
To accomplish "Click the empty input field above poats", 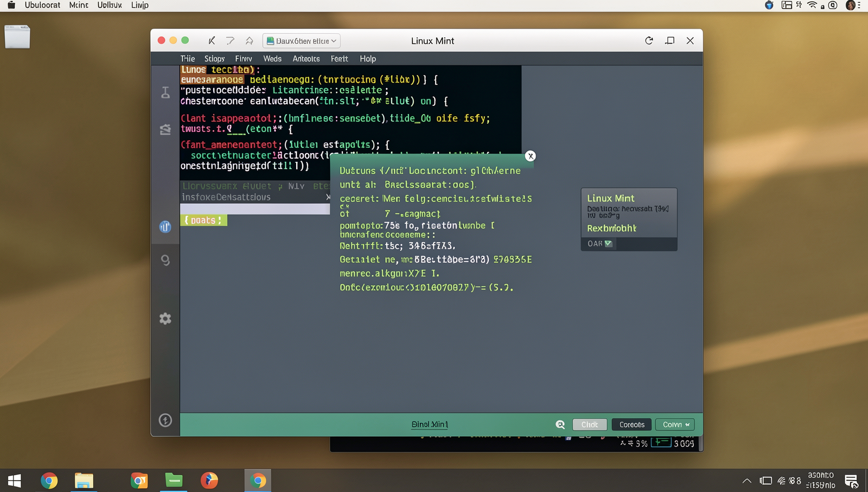I will pyautogui.click(x=254, y=209).
